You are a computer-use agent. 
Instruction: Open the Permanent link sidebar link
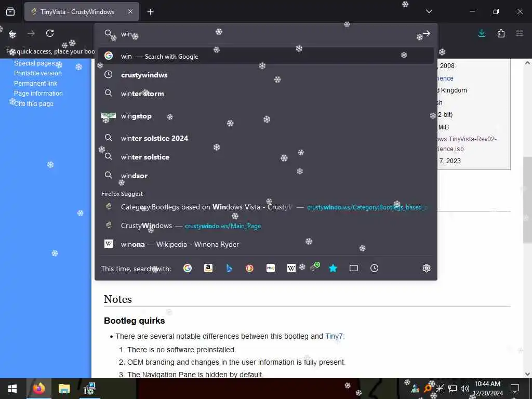tap(36, 83)
